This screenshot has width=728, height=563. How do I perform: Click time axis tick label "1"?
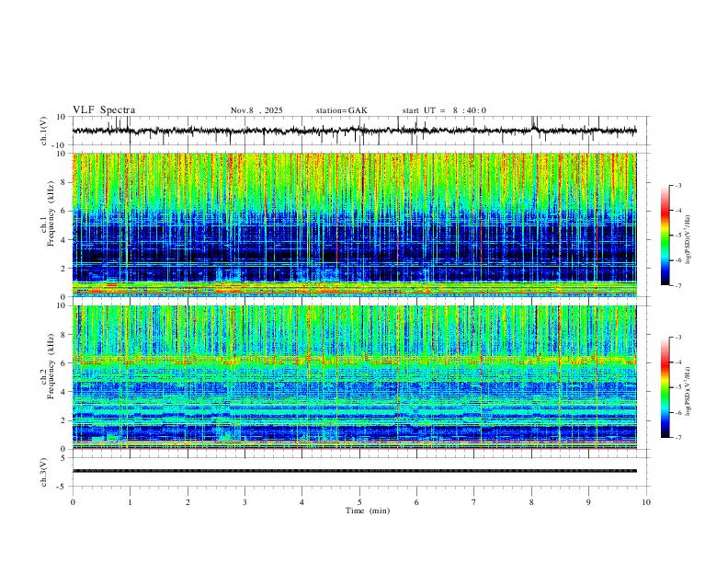click(130, 502)
